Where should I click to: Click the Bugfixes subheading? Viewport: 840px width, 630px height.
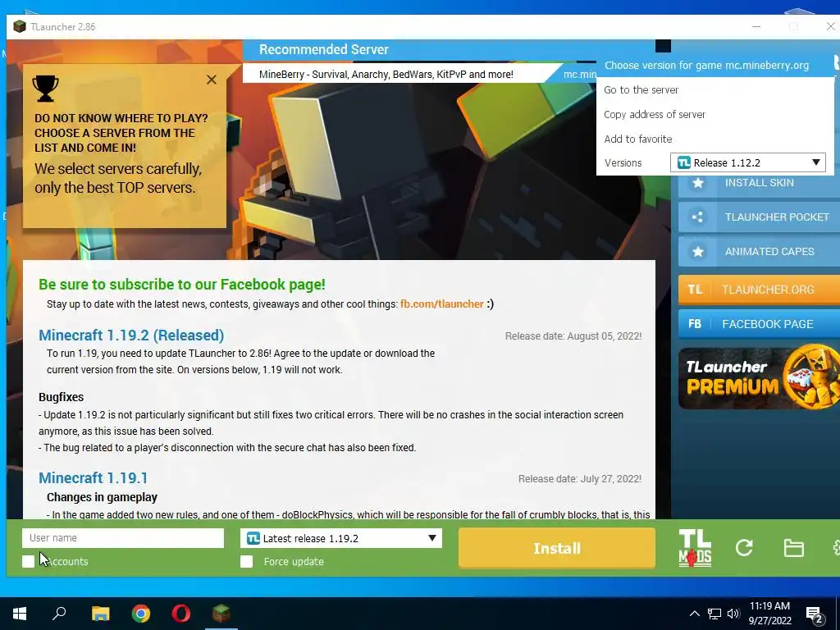tap(61, 397)
